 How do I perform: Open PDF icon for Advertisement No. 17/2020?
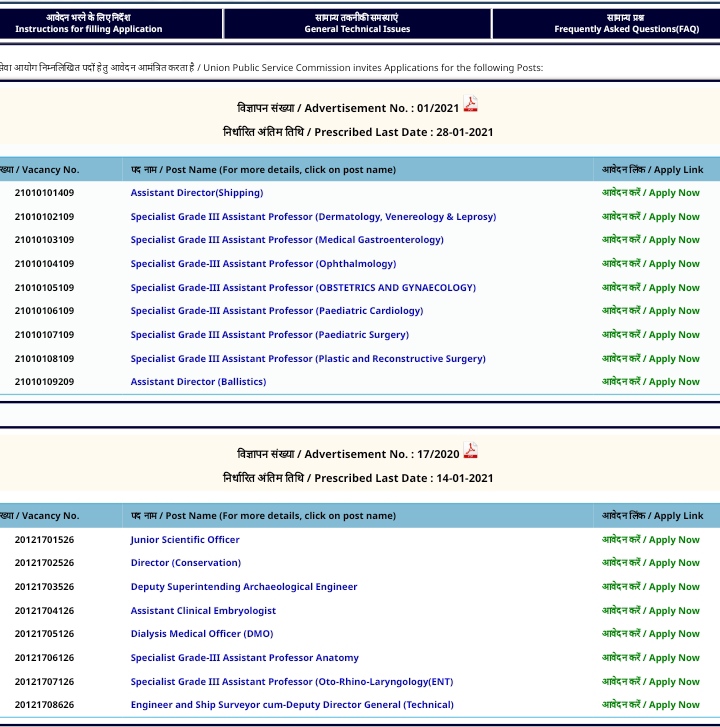coord(471,450)
